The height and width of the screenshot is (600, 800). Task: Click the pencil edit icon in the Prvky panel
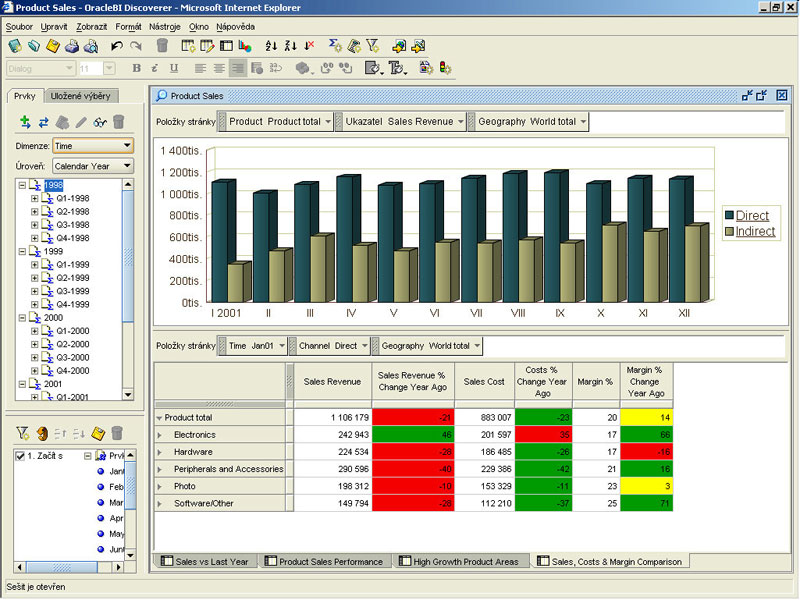click(81, 122)
